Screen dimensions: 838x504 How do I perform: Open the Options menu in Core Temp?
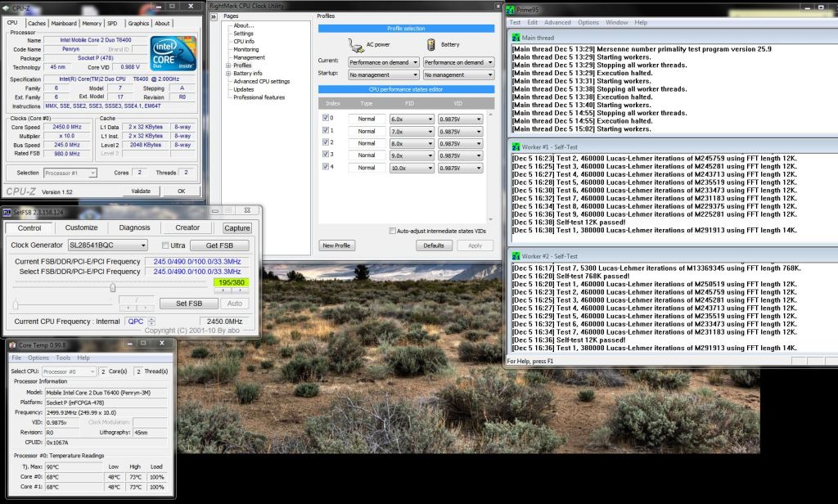[38, 358]
